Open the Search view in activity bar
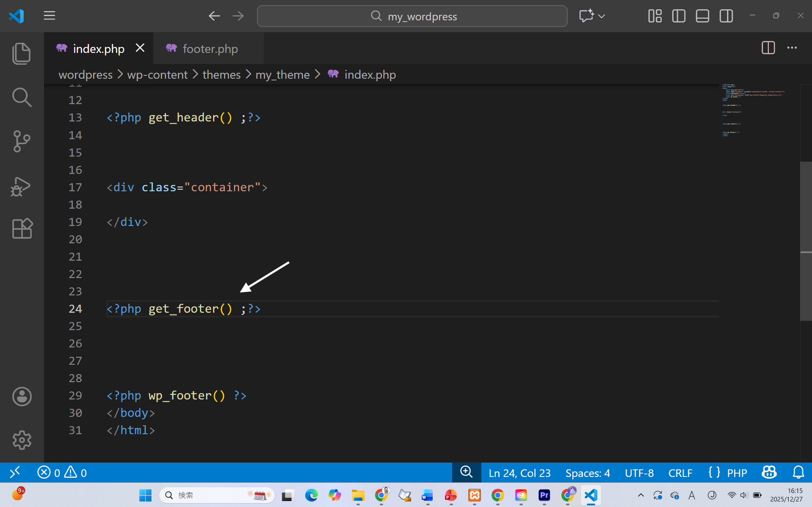 click(x=22, y=97)
